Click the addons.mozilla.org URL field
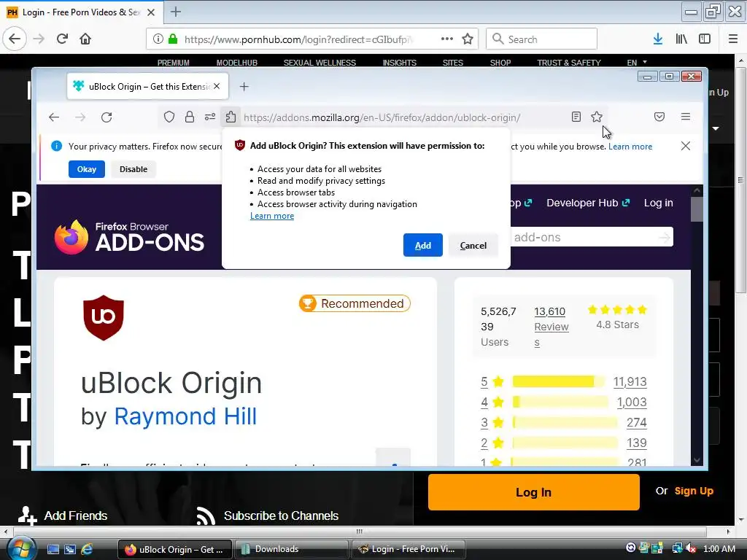The image size is (747, 560). [382, 117]
